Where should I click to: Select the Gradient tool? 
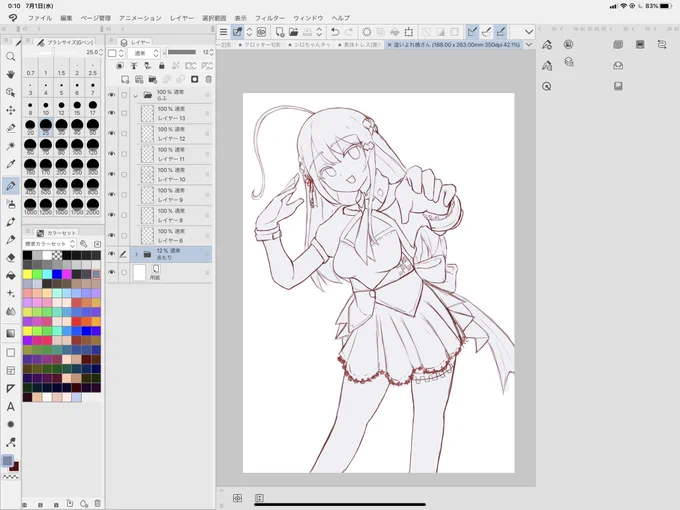click(11, 333)
